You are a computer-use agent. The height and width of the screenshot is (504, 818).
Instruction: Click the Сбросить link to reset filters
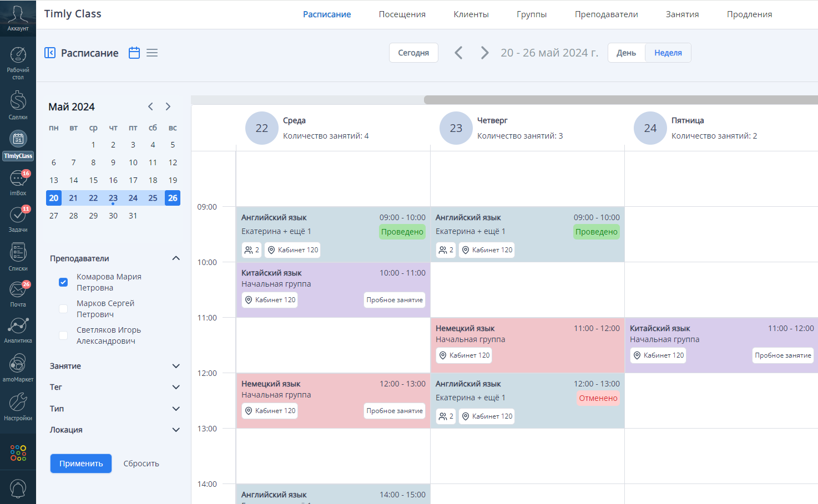(140, 463)
